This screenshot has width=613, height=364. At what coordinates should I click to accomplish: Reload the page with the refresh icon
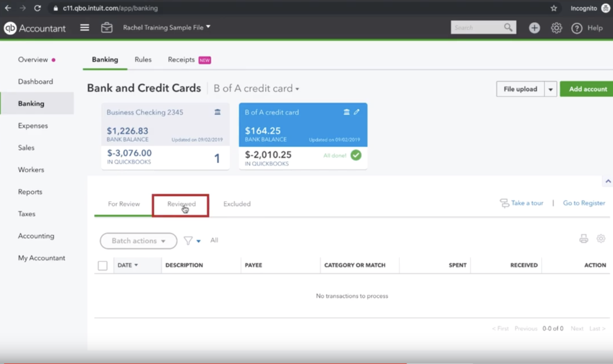click(37, 8)
